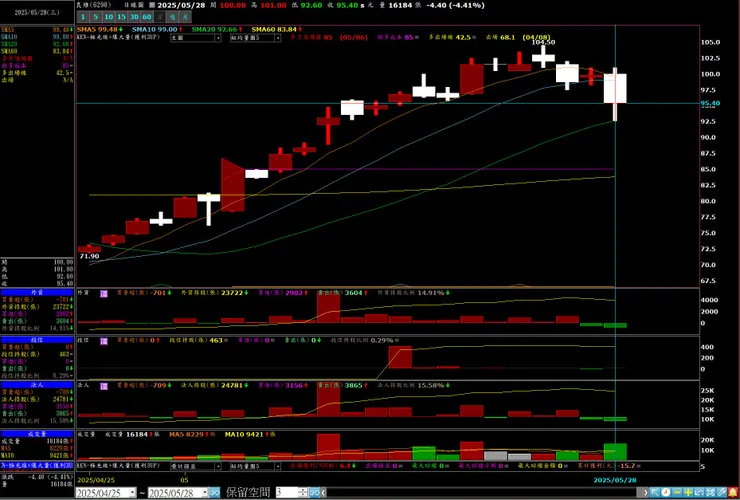Click the 外資 panel header
740x500 pixels.
tap(37, 293)
